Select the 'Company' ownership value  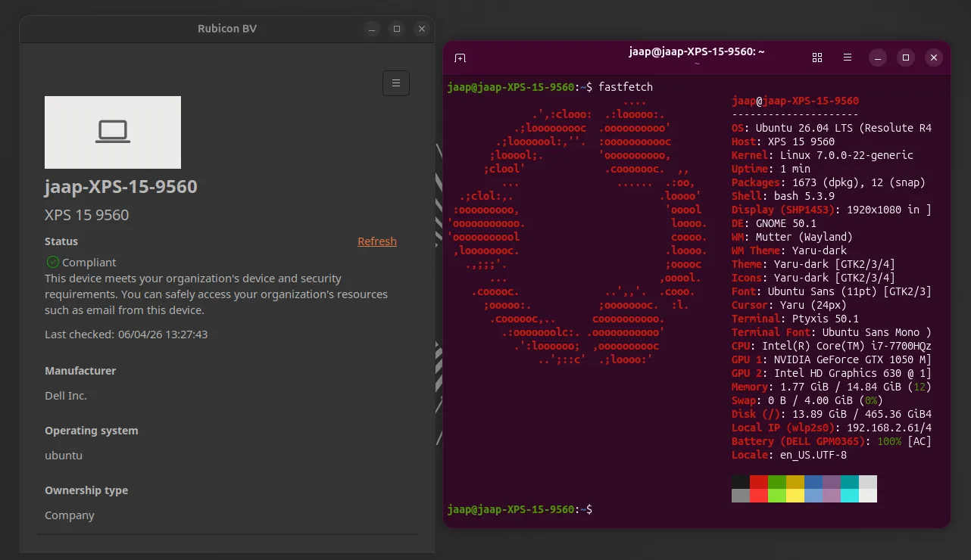click(x=70, y=515)
